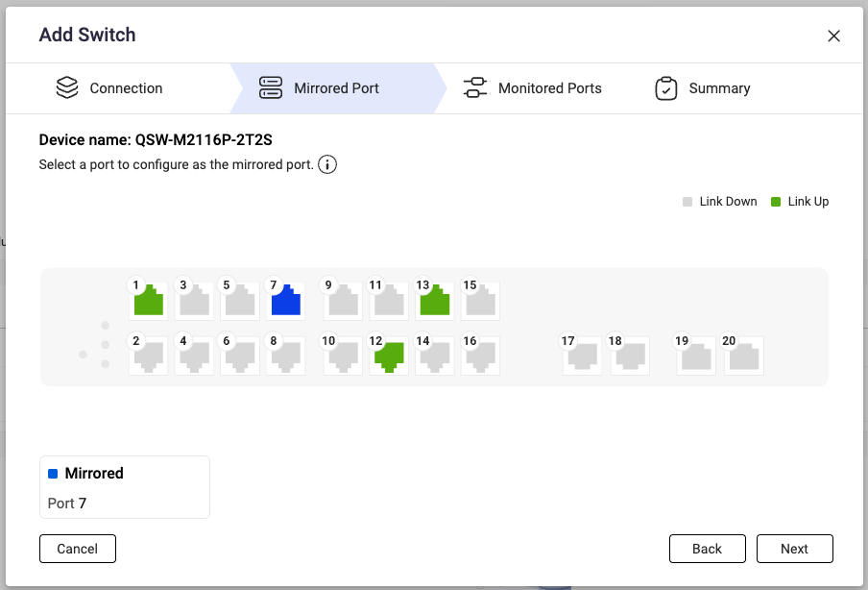Toggle port 8 selection in the diagram
Image resolution: width=868 pixels, height=590 pixels.
click(286, 356)
